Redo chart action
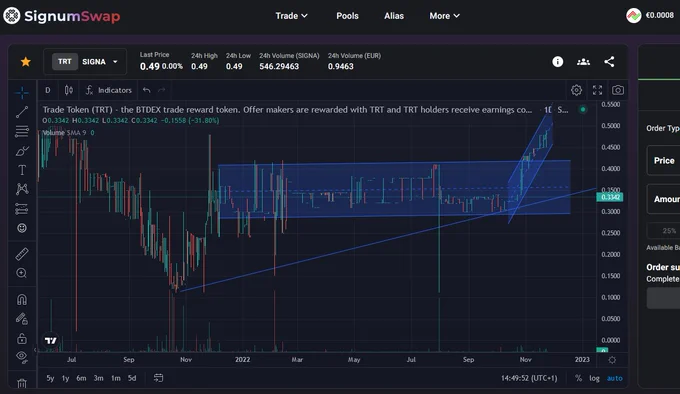This screenshot has width=680, height=394. click(x=162, y=90)
